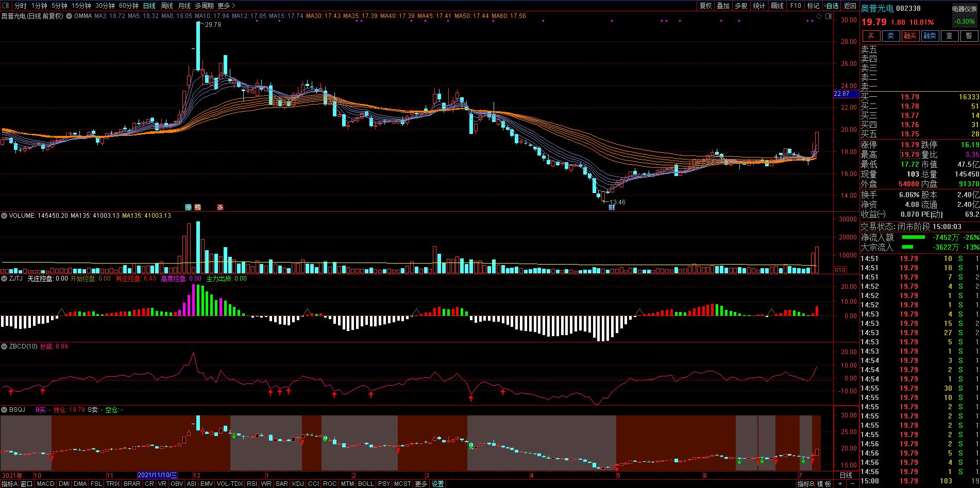Expand the 更多 periods menu

point(226,6)
